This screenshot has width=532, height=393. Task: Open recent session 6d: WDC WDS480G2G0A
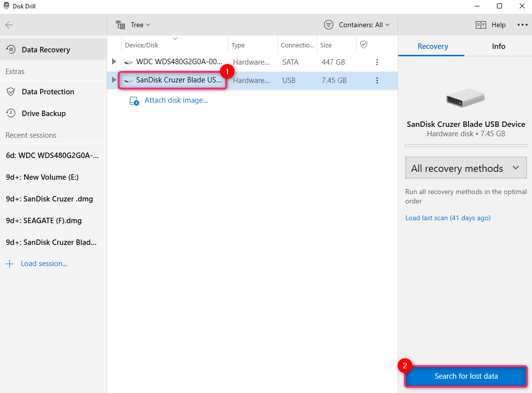[53, 156]
